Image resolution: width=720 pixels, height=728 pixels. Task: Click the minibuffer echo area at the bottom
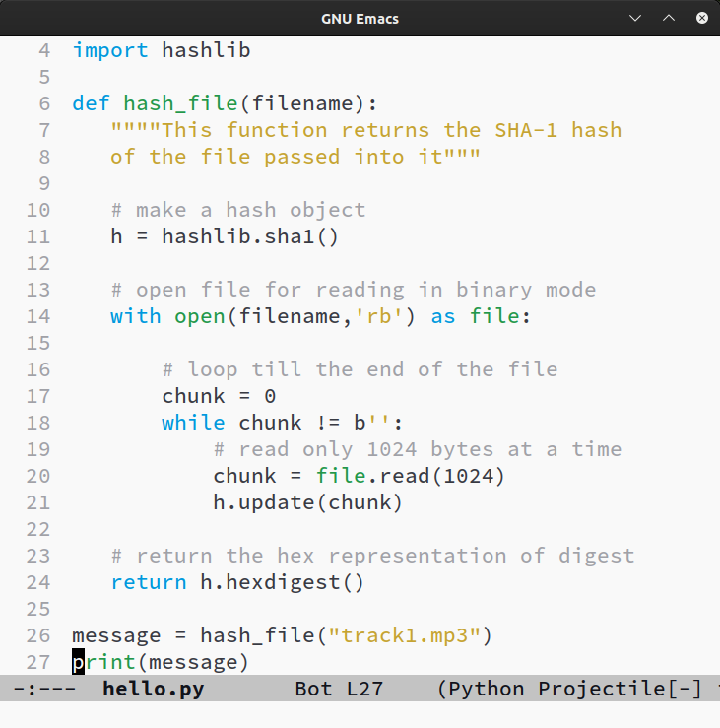[360, 714]
